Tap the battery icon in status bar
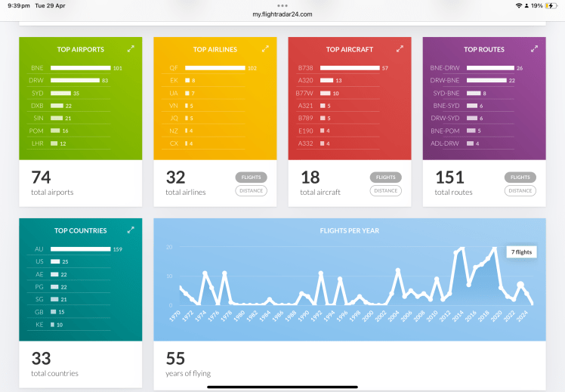This screenshot has width=565, height=392. tap(551, 5)
